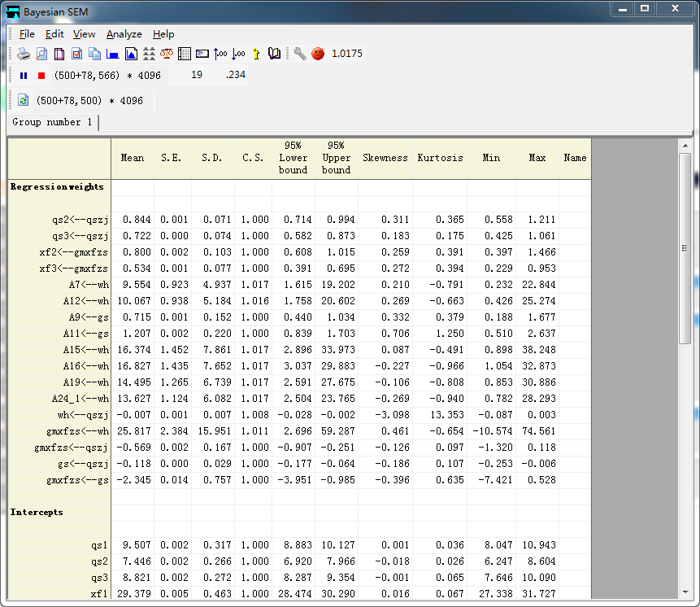Click the Kurtosis column header
Viewport: 700px width, 607px height.
440,158
